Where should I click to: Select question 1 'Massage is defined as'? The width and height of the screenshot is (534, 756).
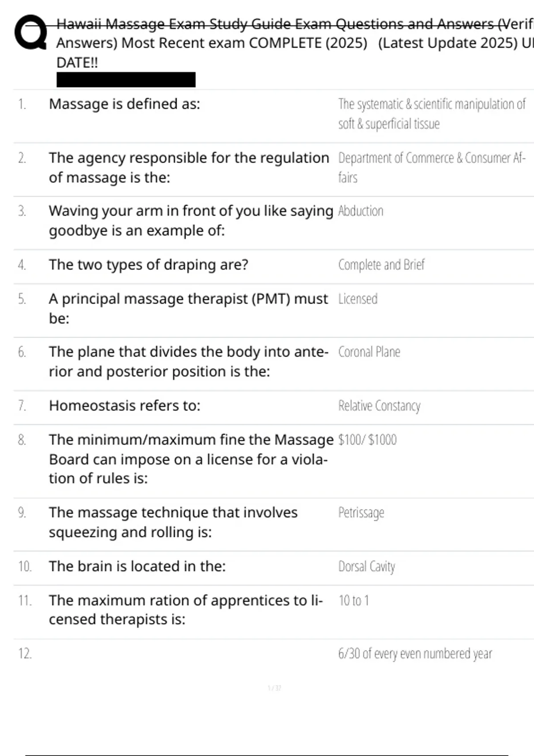[125, 104]
